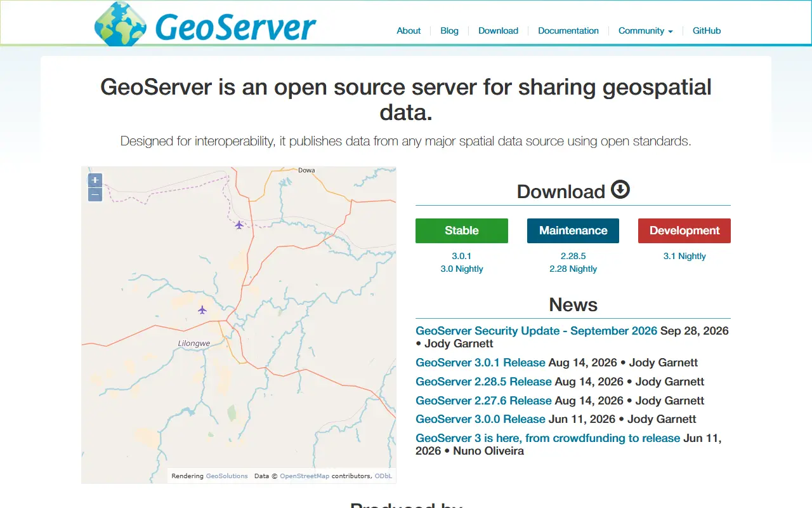Go to Download in the navigation bar
Image resolution: width=812 pixels, height=508 pixels.
pos(498,30)
